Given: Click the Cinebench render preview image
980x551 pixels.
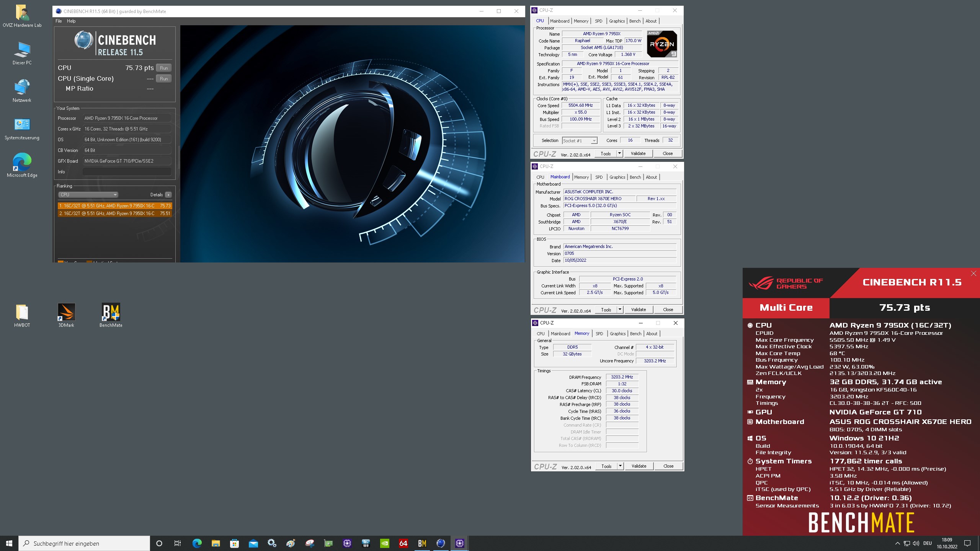Looking at the screenshot, I should [x=352, y=144].
